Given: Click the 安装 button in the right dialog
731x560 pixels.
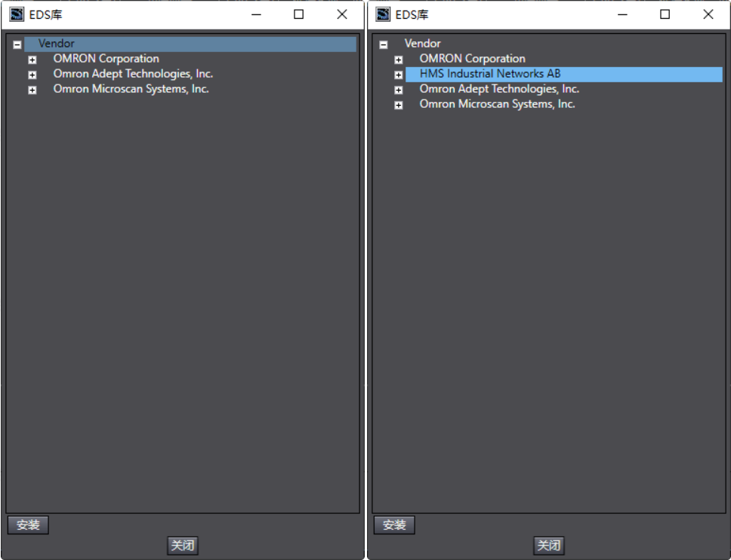Looking at the screenshot, I should point(393,525).
